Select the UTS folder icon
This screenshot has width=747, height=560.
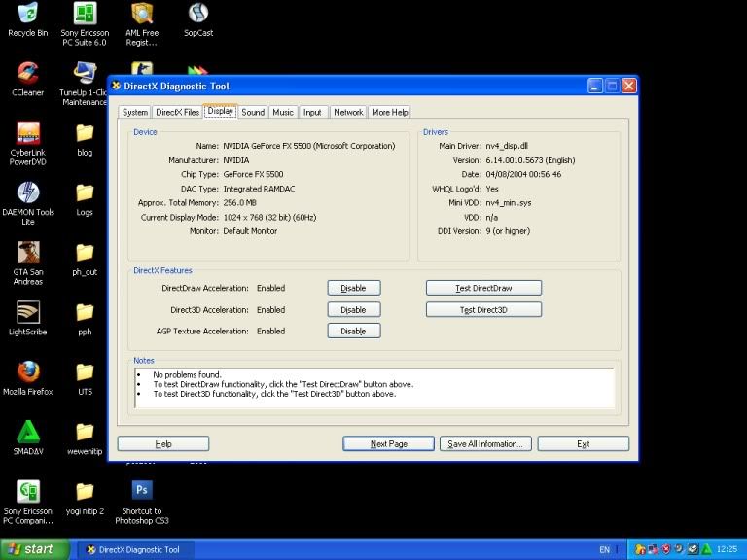(x=85, y=379)
